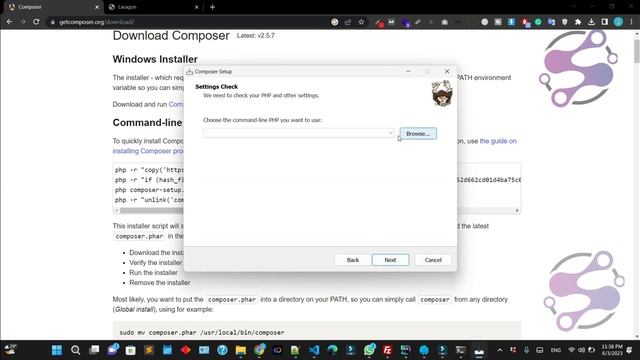Click the 'Settings Check' dialog heading
This screenshot has width=640, height=360.
click(216, 87)
